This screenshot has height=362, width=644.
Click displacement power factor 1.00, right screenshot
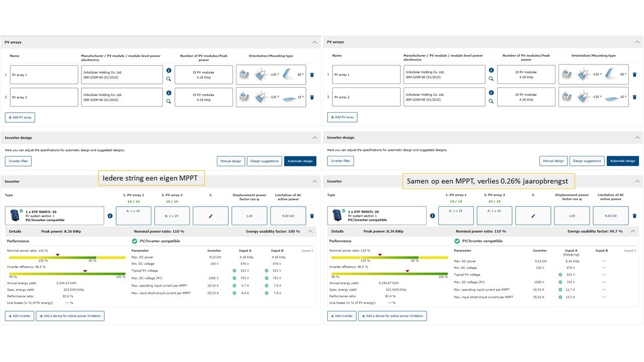(x=572, y=216)
